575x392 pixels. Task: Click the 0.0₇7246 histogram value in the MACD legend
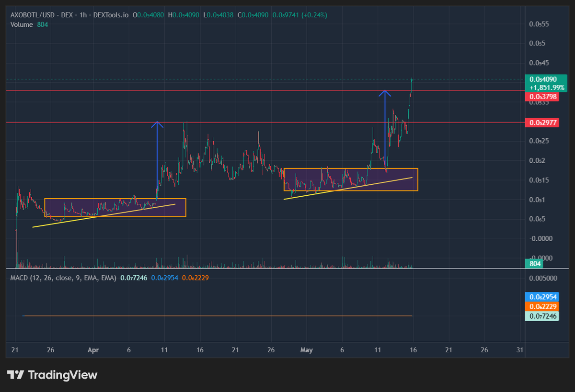click(134, 278)
